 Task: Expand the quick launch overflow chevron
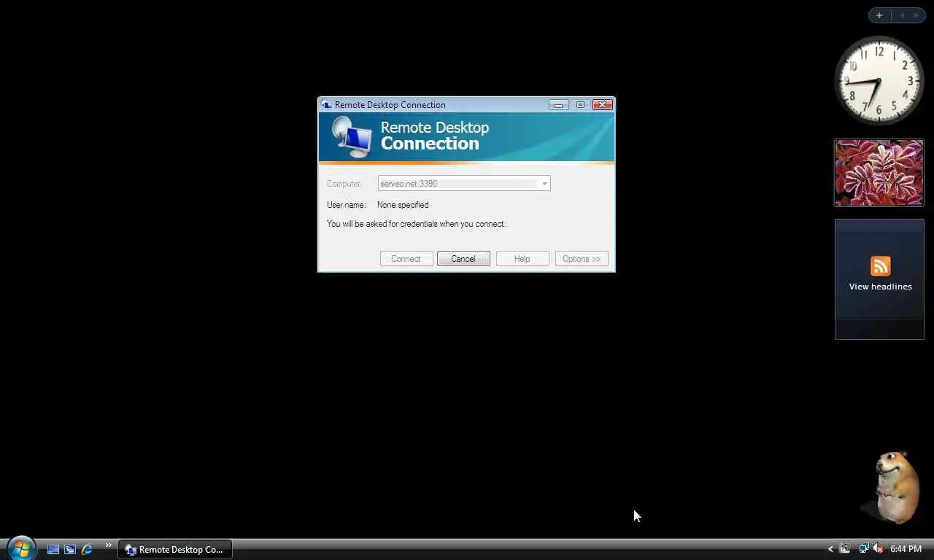click(109, 545)
